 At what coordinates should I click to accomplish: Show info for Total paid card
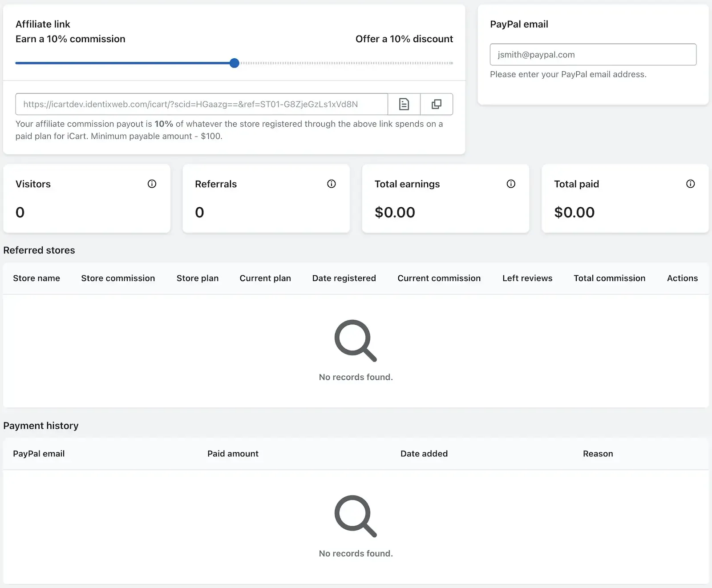click(x=691, y=184)
